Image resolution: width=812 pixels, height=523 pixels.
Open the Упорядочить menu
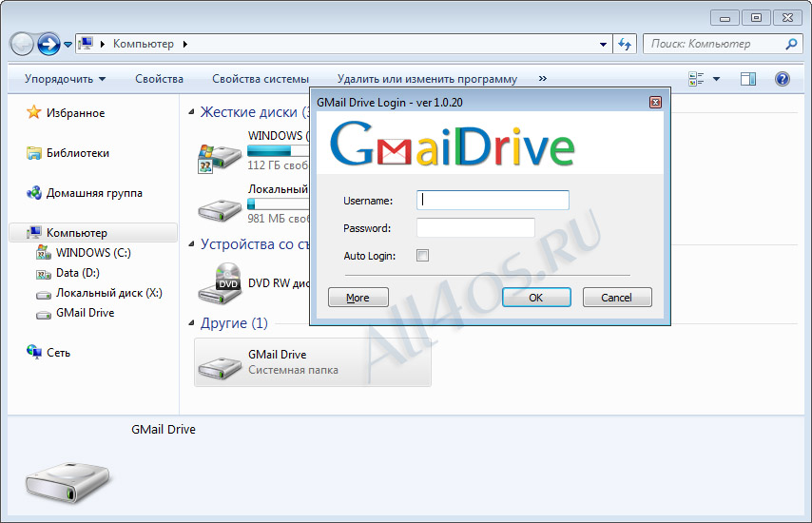pyautogui.click(x=66, y=79)
